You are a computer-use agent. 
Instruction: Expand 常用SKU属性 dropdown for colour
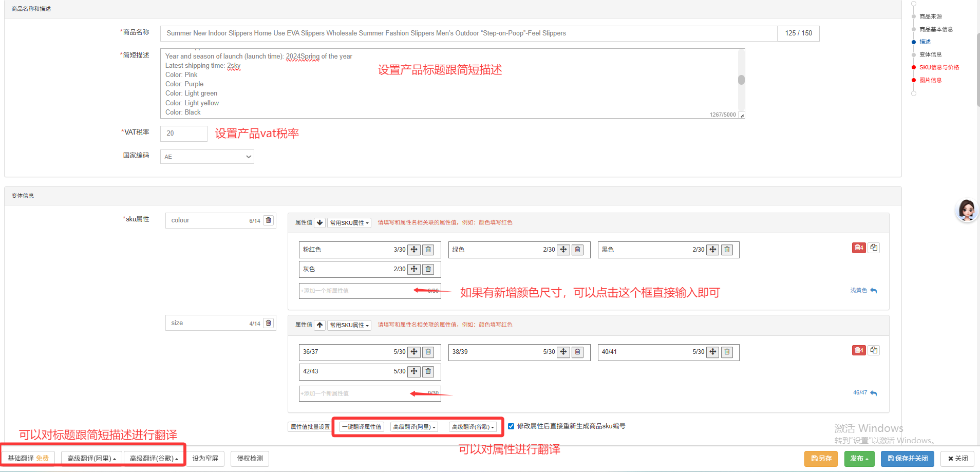coord(349,223)
